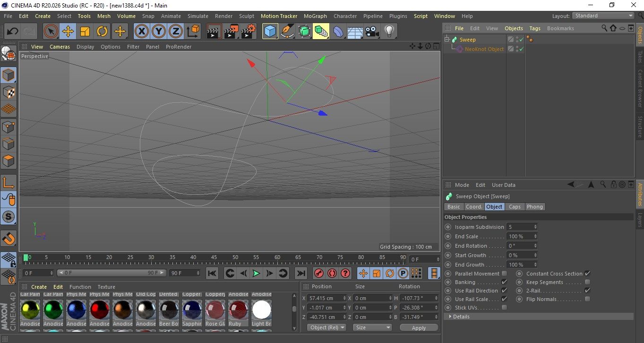
Task: Play animation forwards
Action: click(256, 273)
